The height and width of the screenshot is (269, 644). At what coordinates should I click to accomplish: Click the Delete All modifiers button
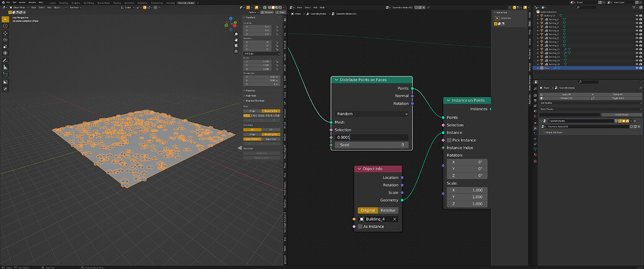pyautogui.click(x=618, y=95)
